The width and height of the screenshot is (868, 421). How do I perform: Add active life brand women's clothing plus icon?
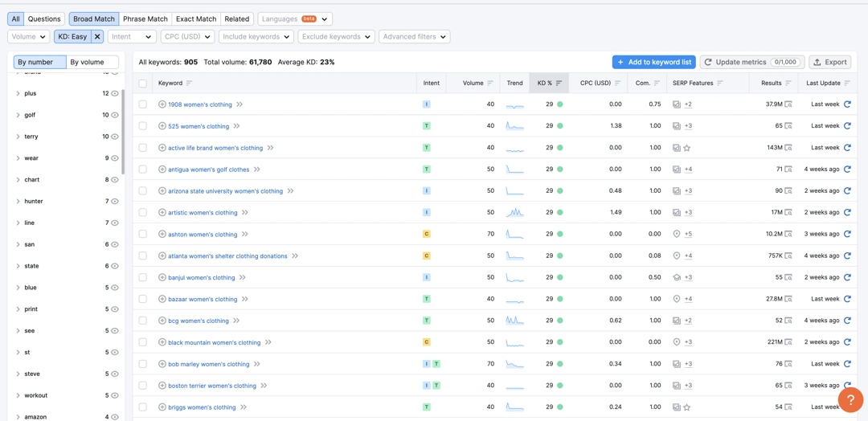162,148
